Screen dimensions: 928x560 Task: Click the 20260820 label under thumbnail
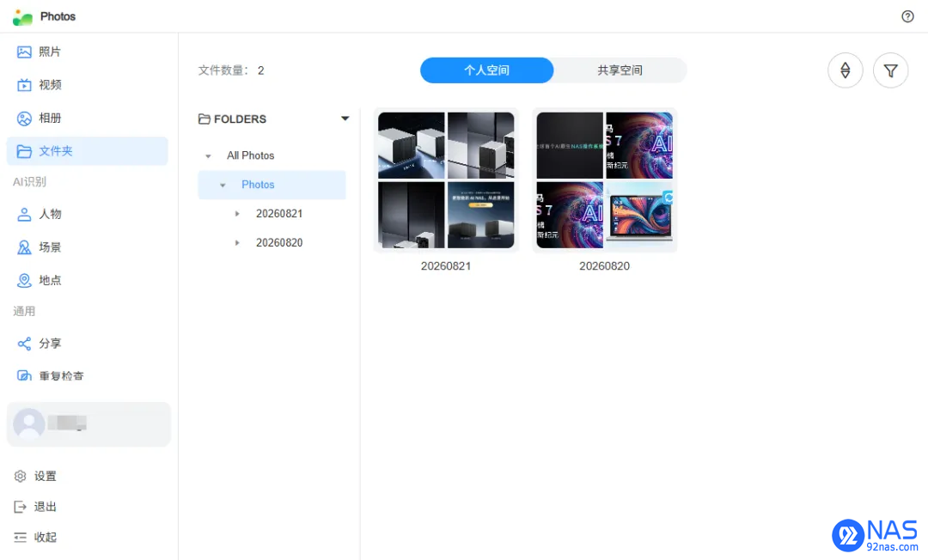click(x=604, y=266)
